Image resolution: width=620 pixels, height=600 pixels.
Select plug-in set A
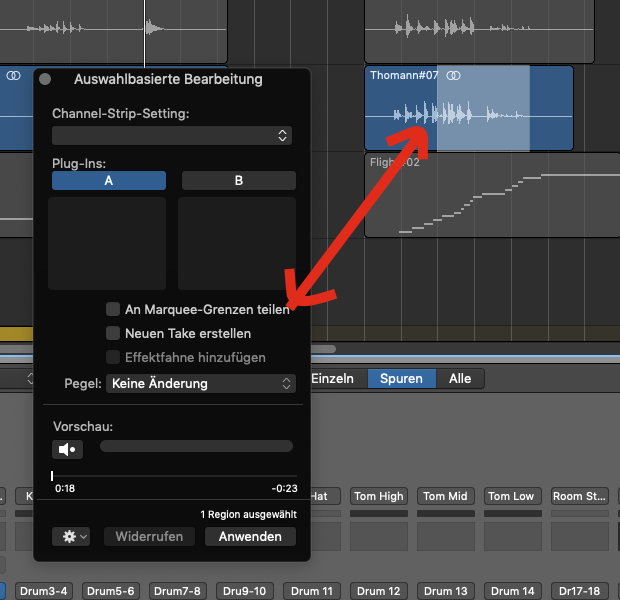(x=109, y=181)
